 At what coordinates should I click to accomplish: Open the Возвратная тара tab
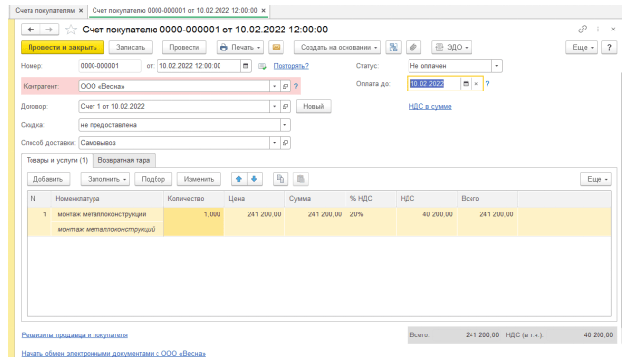(124, 160)
